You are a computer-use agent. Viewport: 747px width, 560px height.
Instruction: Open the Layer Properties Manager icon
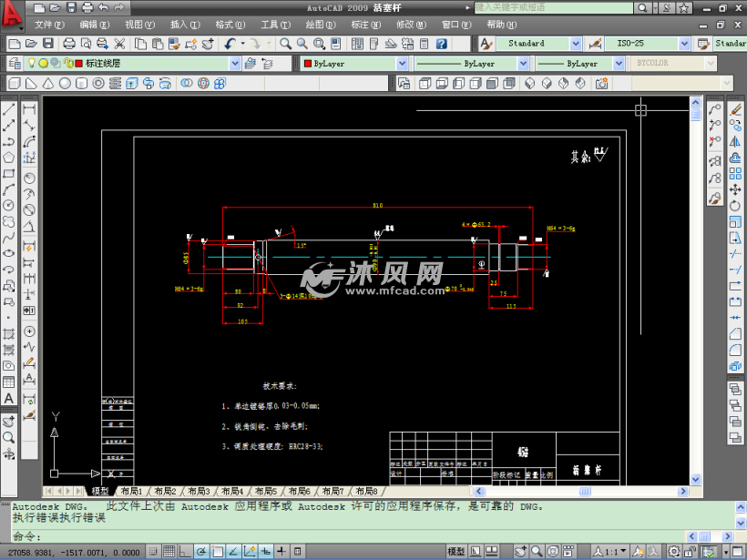pos(15,64)
